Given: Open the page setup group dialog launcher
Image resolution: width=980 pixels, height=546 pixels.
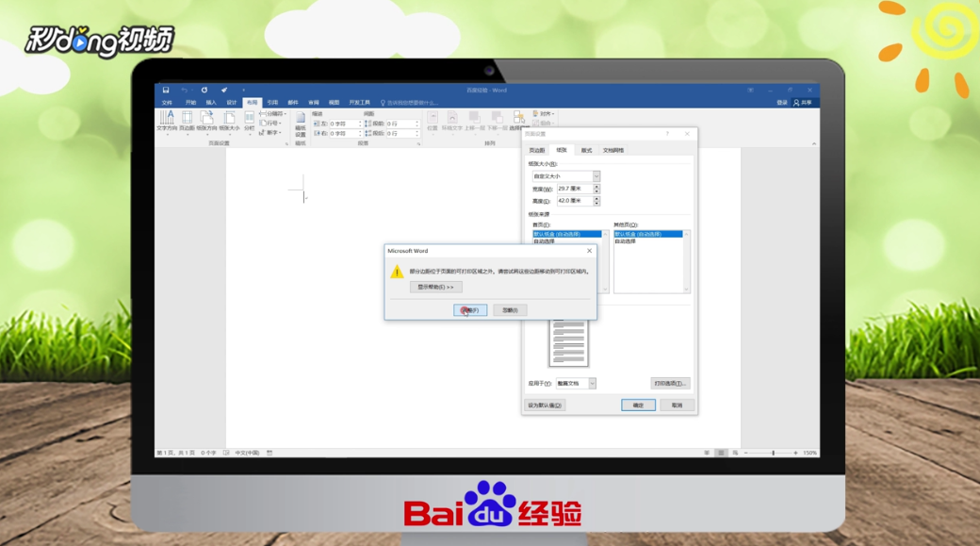Looking at the screenshot, I should pos(286,144).
